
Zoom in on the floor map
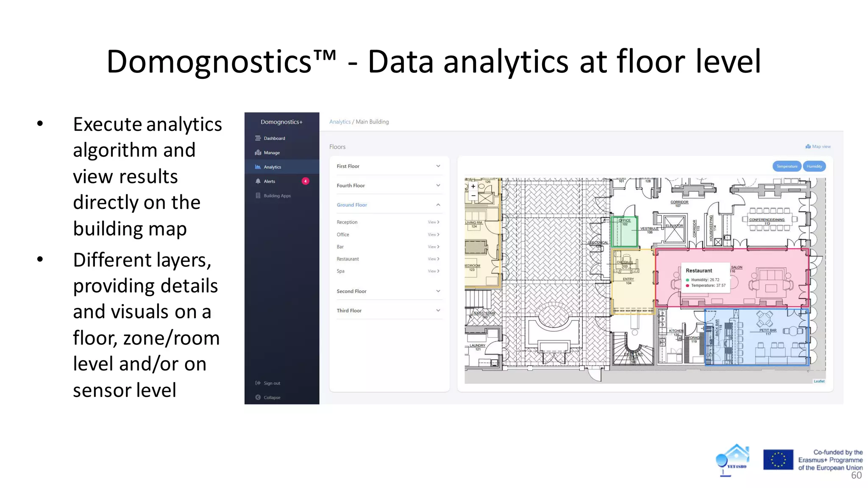[473, 186]
